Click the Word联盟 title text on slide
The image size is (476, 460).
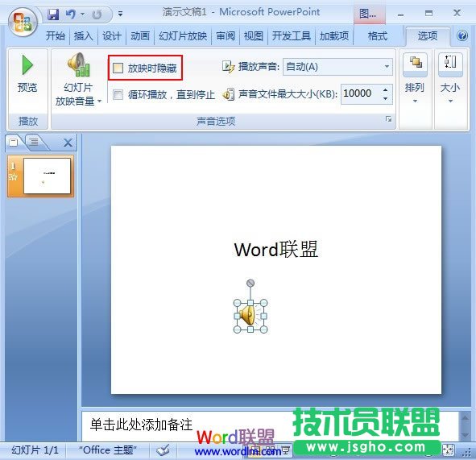276,250
